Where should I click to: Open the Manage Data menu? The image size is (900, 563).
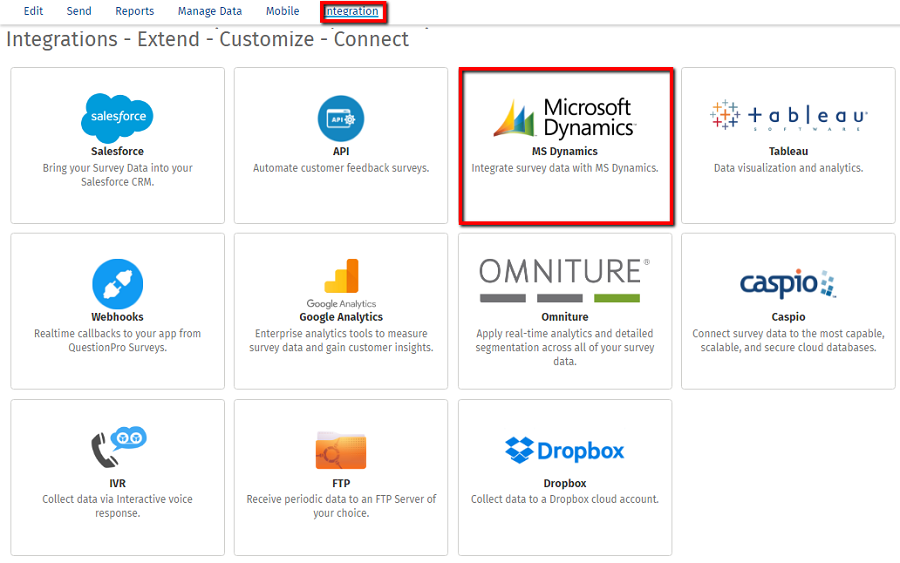pyautogui.click(x=210, y=11)
